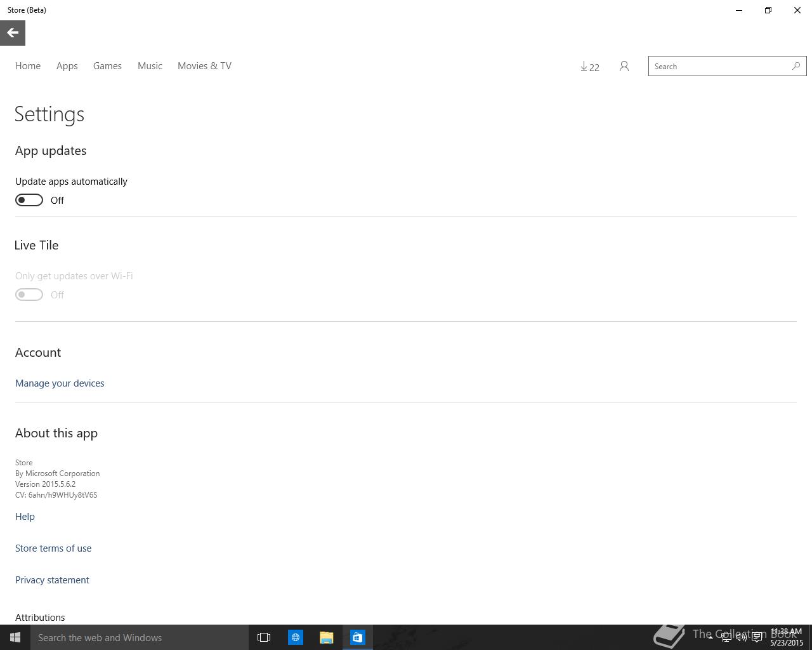Click the CV: 6ahn/h9WHUy8tV6S text
Screen dimensions: 812x650
pos(56,495)
